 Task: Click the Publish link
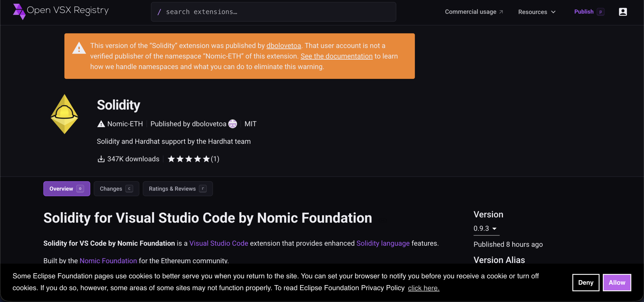click(584, 12)
